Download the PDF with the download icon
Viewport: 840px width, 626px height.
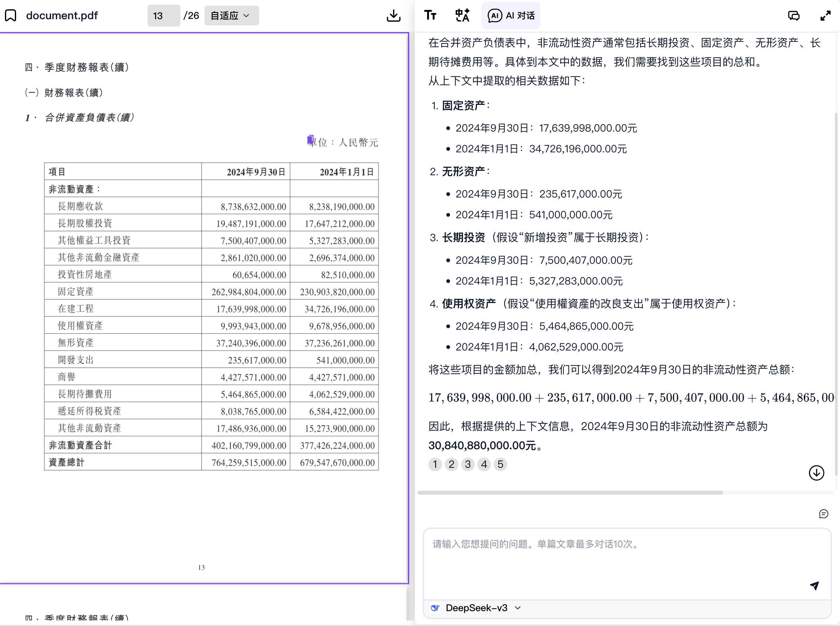(393, 15)
